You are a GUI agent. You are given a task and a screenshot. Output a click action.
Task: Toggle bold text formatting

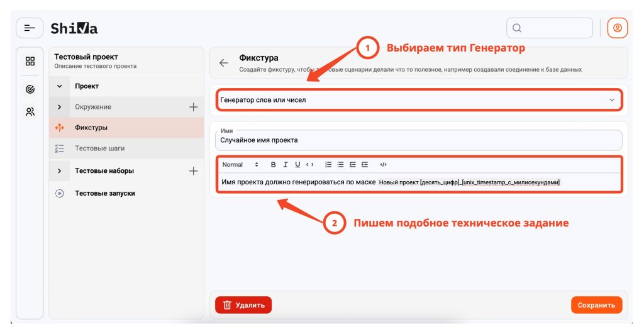click(x=273, y=165)
